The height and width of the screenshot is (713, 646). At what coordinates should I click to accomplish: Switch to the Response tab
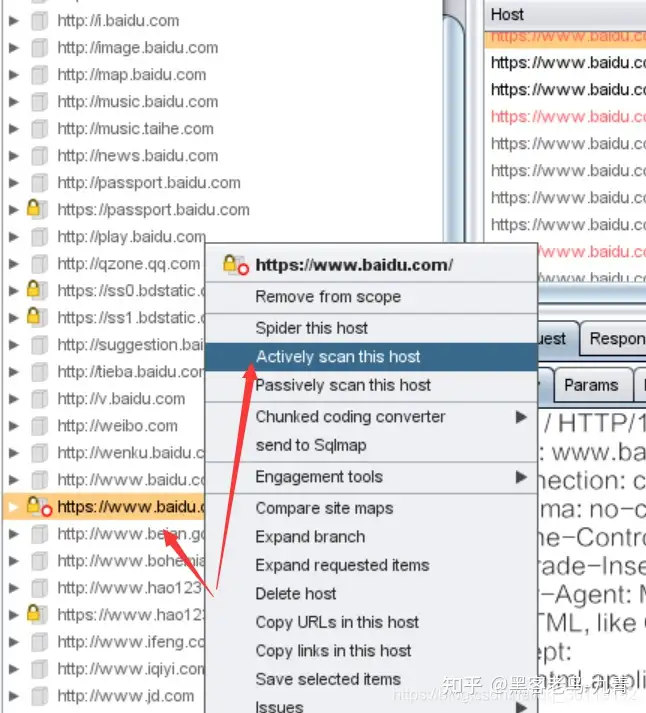[614, 339]
